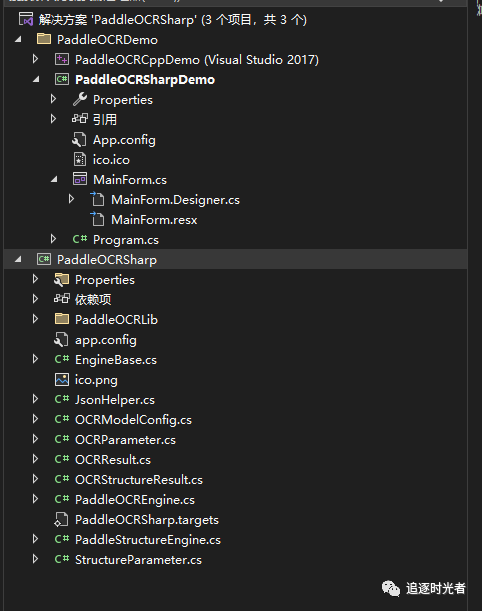Expand the PaddleOCRCppDemo project node
The height and width of the screenshot is (611, 482).
[x=35, y=59]
